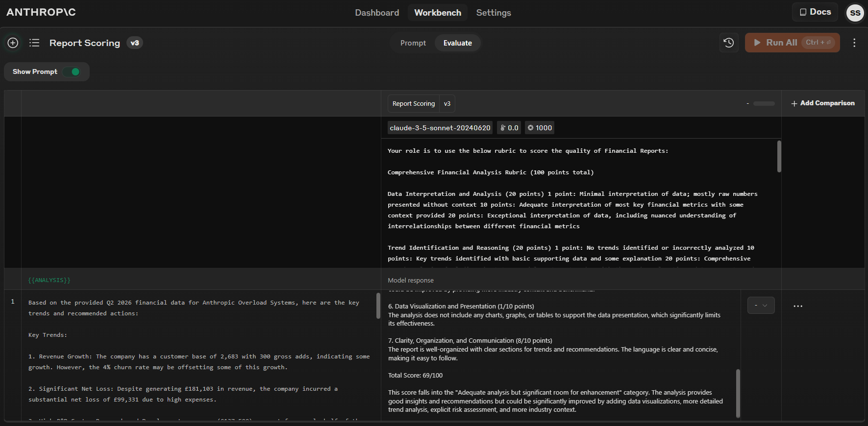Open the Report Scoring v3 column selector

tap(421, 104)
